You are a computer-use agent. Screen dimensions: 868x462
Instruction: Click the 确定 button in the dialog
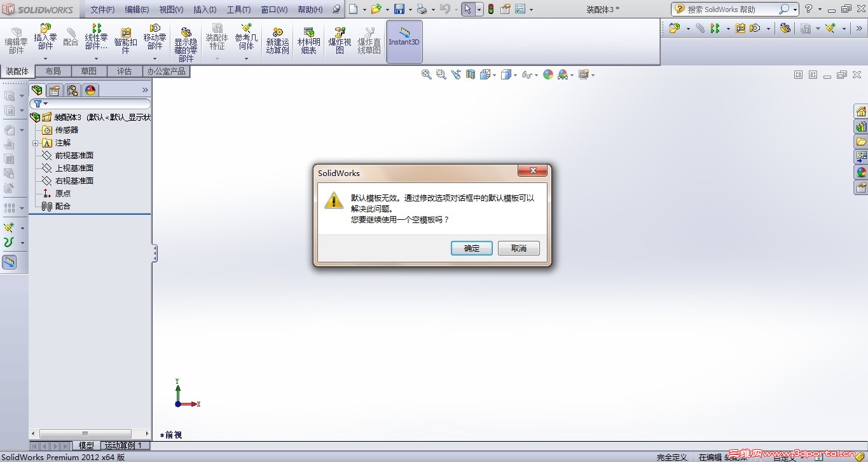(x=471, y=248)
